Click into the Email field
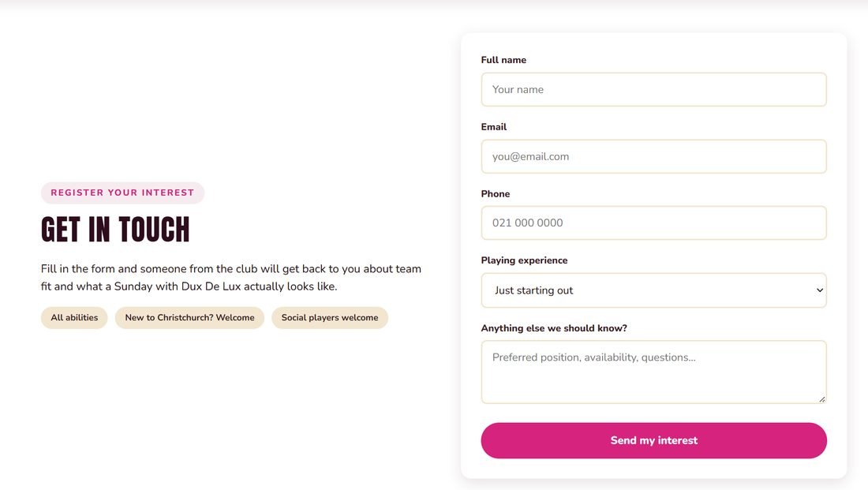Viewport: 868px width, 490px height. click(x=654, y=156)
